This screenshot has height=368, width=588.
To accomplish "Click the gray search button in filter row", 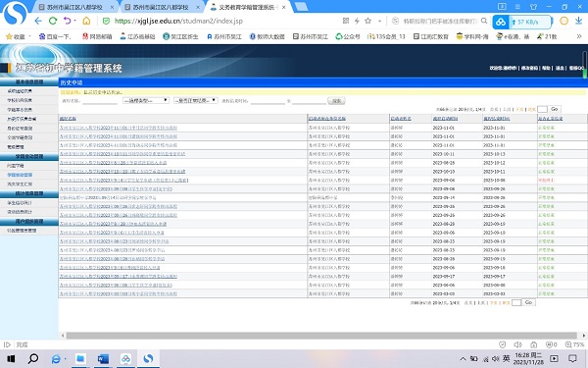I will [x=336, y=101].
